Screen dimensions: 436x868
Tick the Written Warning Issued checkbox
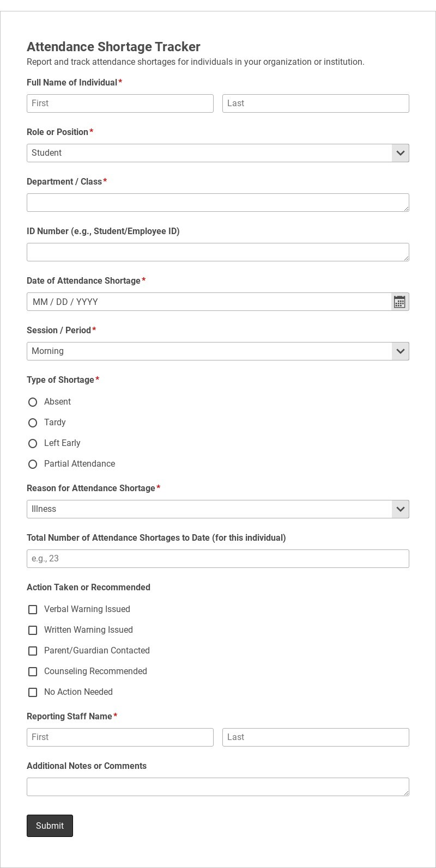tap(33, 630)
